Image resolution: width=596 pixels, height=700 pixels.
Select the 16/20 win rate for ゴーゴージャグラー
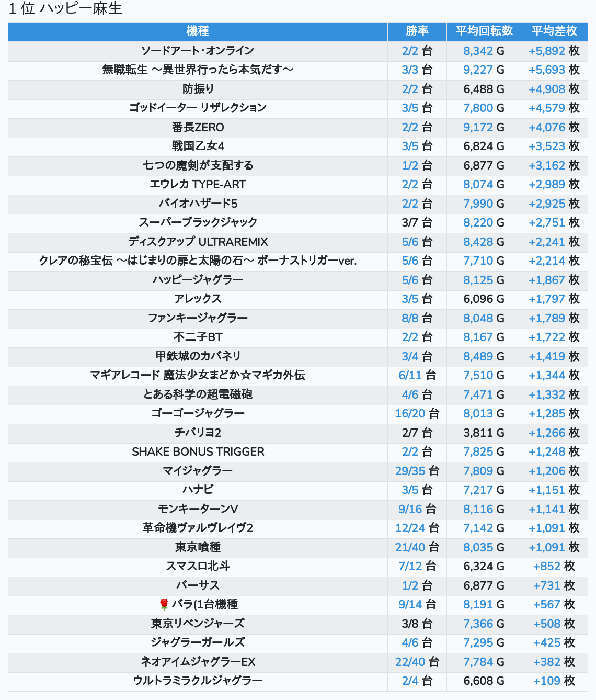click(x=410, y=414)
